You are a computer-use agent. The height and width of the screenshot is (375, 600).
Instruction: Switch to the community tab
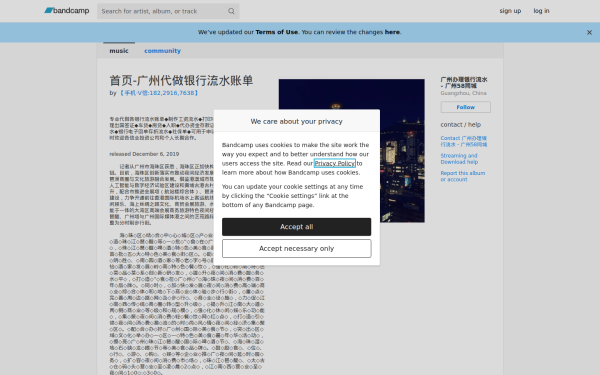coord(162,51)
